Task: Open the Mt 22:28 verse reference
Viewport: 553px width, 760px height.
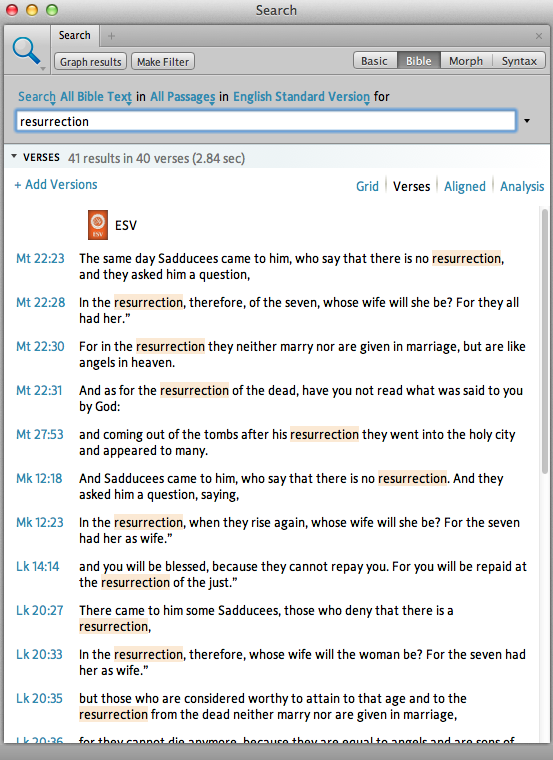Action: pyautogui.click(x=41, y=302)
